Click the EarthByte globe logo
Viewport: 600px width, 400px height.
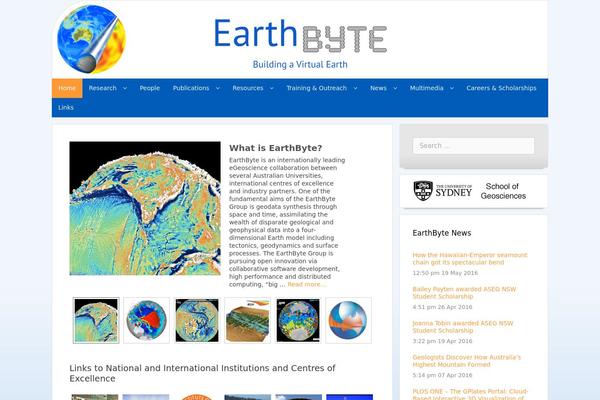tap(91, 39)
